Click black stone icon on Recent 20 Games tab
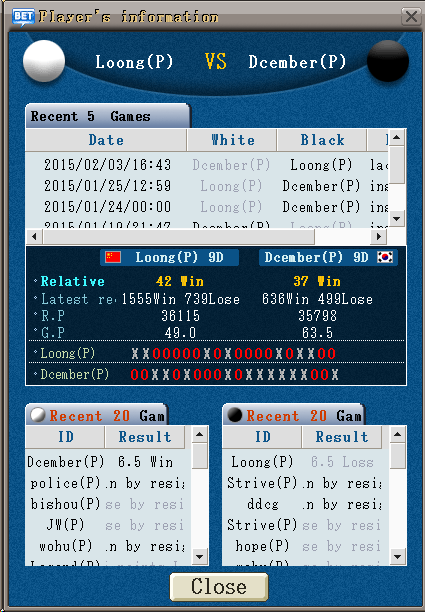 (x=235, y=415)
